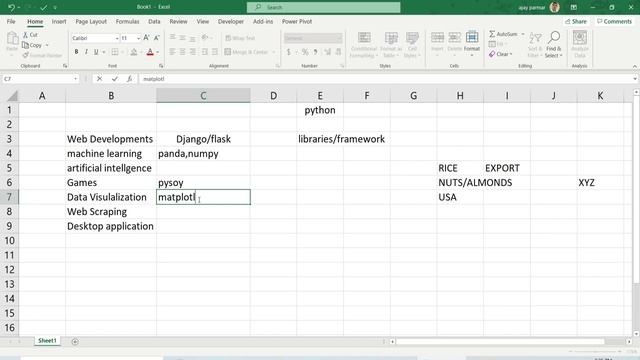640x360 pixels.
Task: Open the Calibri font name dropdown
Action: pos(117,38)
